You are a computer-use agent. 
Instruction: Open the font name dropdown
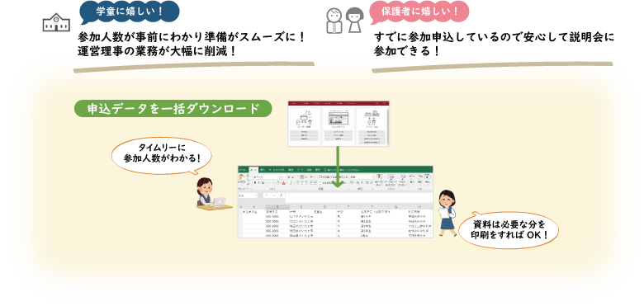coord(266,177)
